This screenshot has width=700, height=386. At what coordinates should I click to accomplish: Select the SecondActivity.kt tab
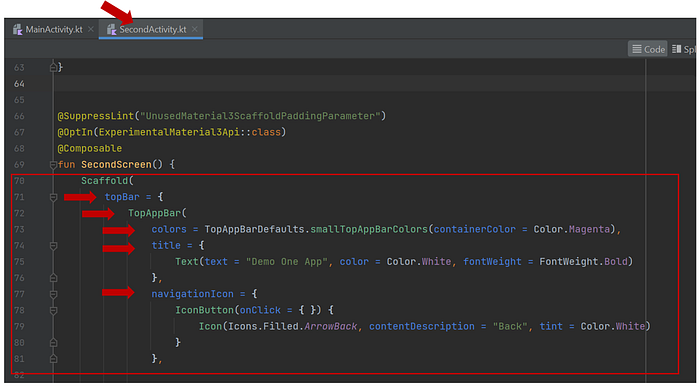point(153,29)
